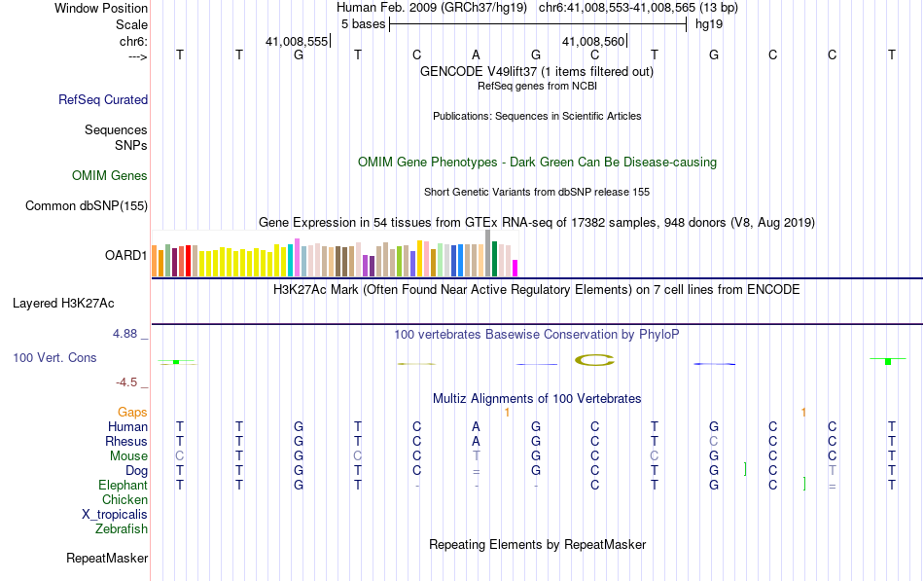Viewport: 924px width, 581px height.
Task: Click Repeating Elements by RepeatMasker title
Action: 538,544
